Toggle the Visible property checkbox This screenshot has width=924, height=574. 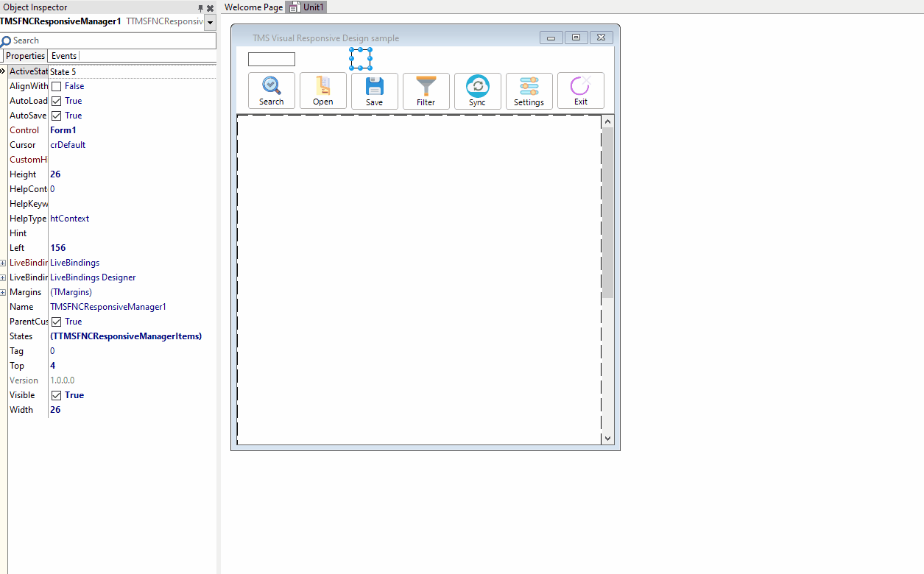pyautogui.click(x=56, y=395)
